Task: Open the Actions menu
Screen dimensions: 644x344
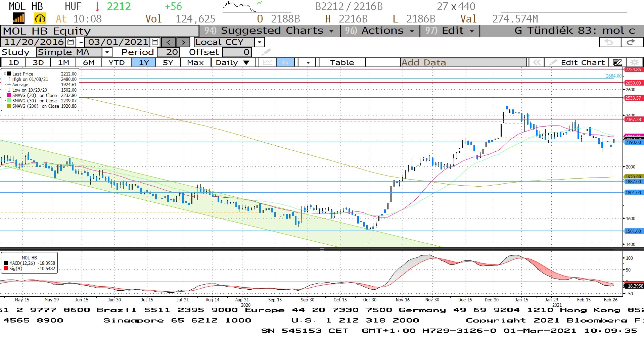Action: tap(380, 31)
